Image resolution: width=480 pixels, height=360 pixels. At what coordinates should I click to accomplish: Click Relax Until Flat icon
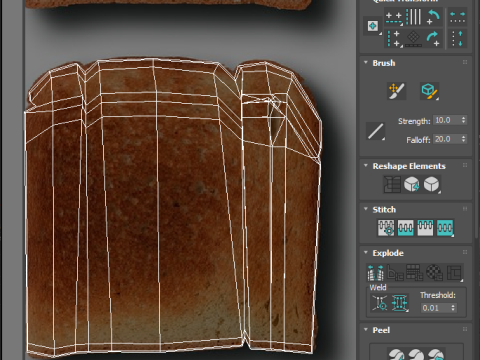(412, 184)
